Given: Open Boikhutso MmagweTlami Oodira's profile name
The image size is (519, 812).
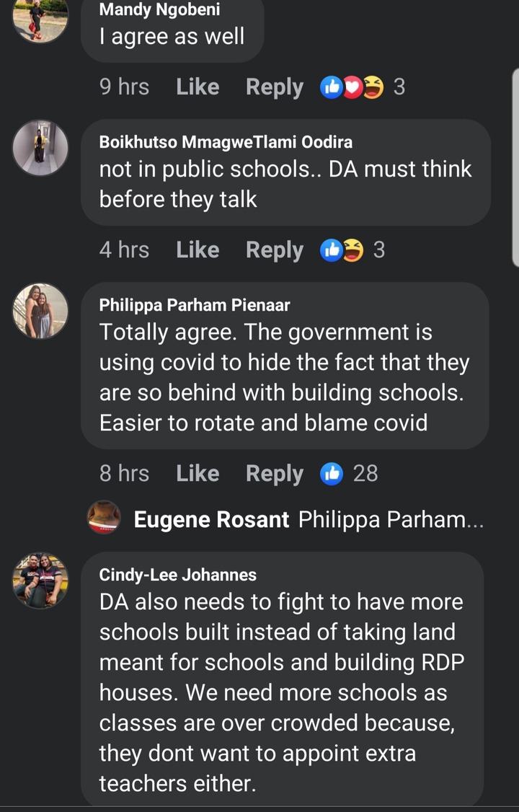Looking at the screenshot, I should (226, 142).
